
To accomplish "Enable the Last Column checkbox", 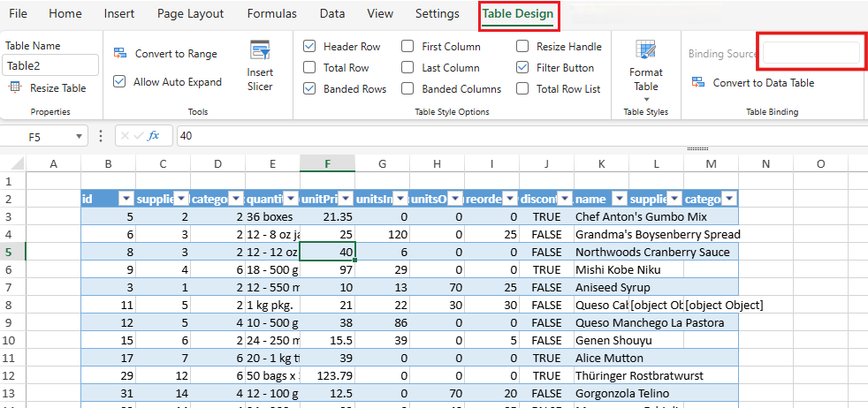I will pos(407,67).
